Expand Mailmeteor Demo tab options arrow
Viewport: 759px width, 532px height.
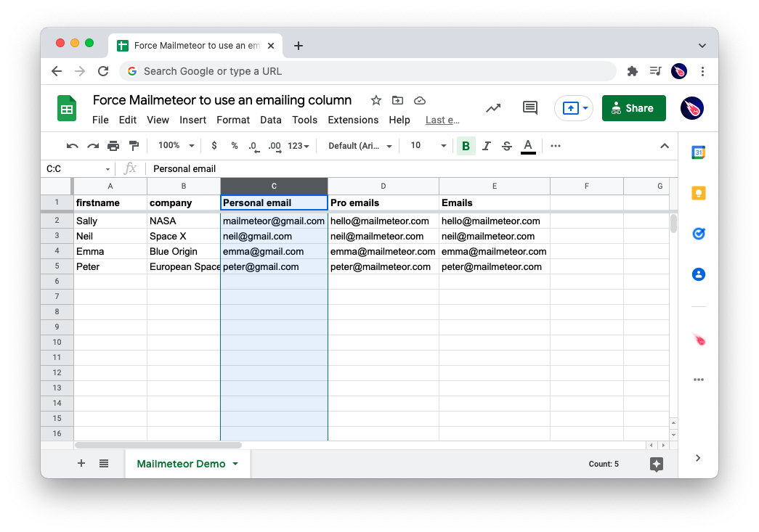pos(235,464)
